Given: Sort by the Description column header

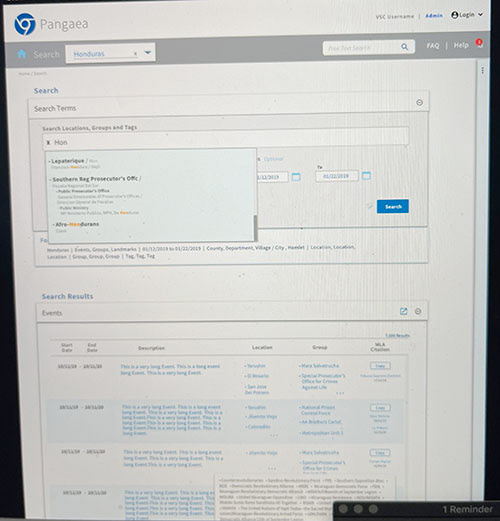Looking at the screenshot, I should click(152, 348).
